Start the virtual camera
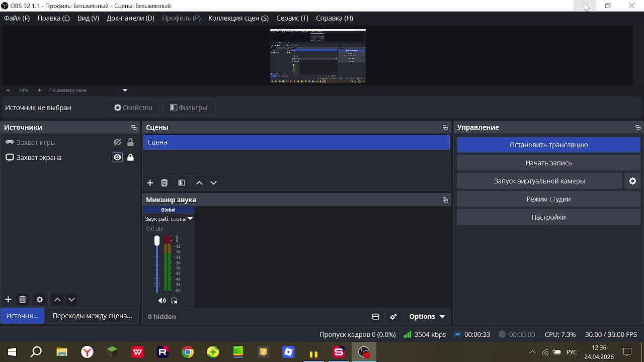The image size is (644, 362). (x=539, y=181)
